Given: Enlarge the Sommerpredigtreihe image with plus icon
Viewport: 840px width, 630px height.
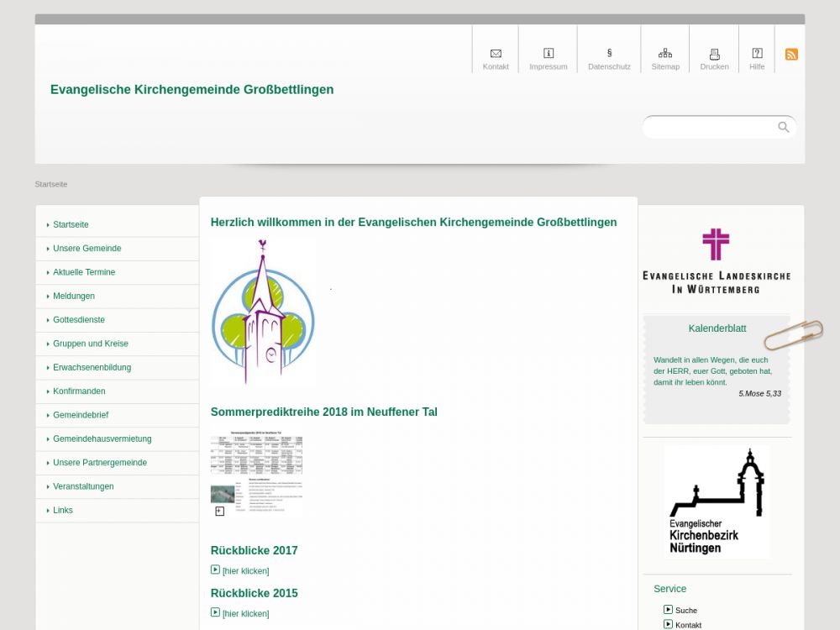Looking at the screenshot, I should pos(220,511).
